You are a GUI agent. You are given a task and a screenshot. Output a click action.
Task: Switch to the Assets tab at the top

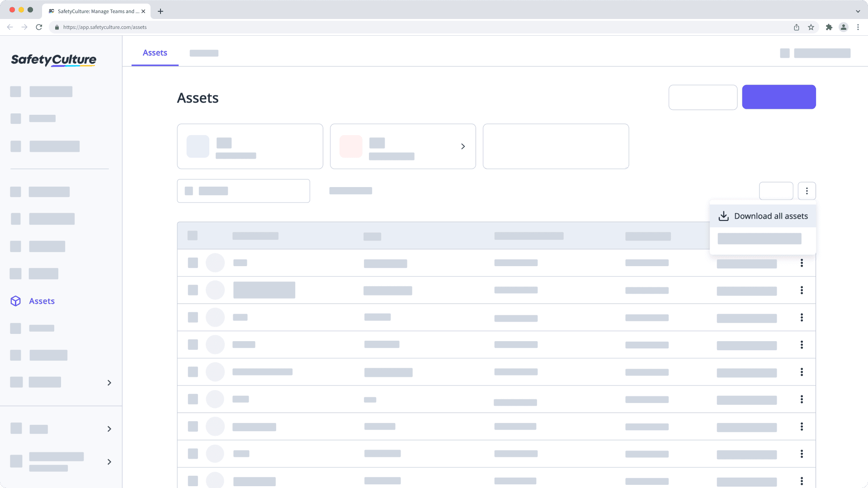pos(155,53)
